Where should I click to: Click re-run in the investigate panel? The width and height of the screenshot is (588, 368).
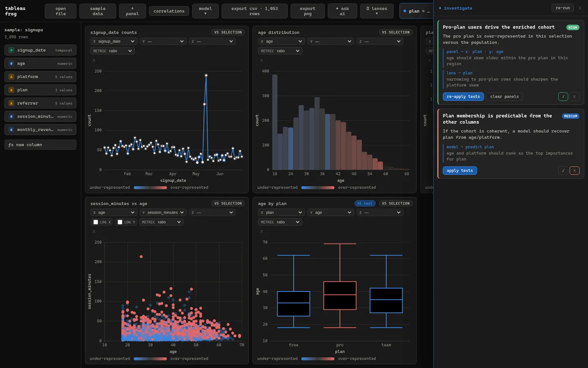(x=562, y=8)
